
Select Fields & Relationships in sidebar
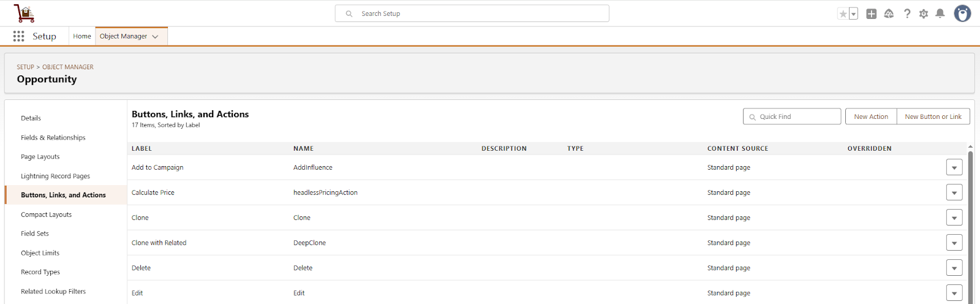coord(53,137)
